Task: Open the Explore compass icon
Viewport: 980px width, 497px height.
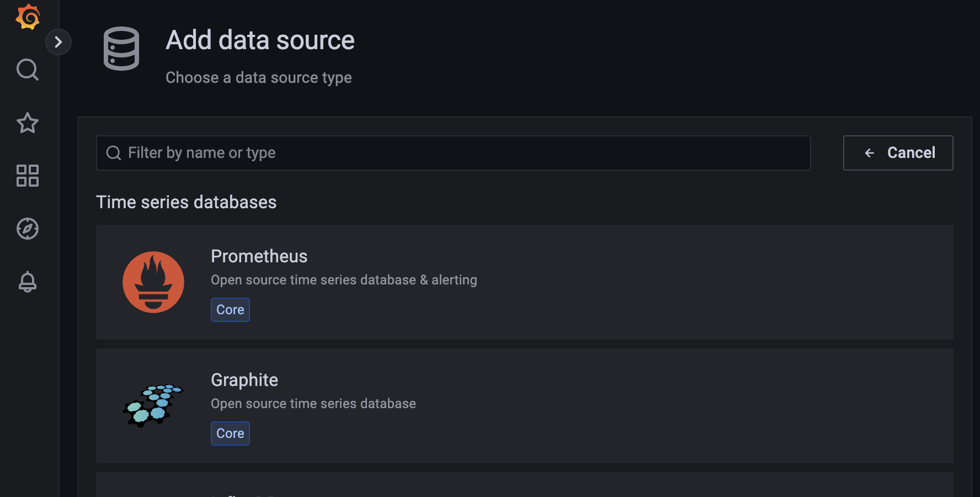Action: click(27, 229)
